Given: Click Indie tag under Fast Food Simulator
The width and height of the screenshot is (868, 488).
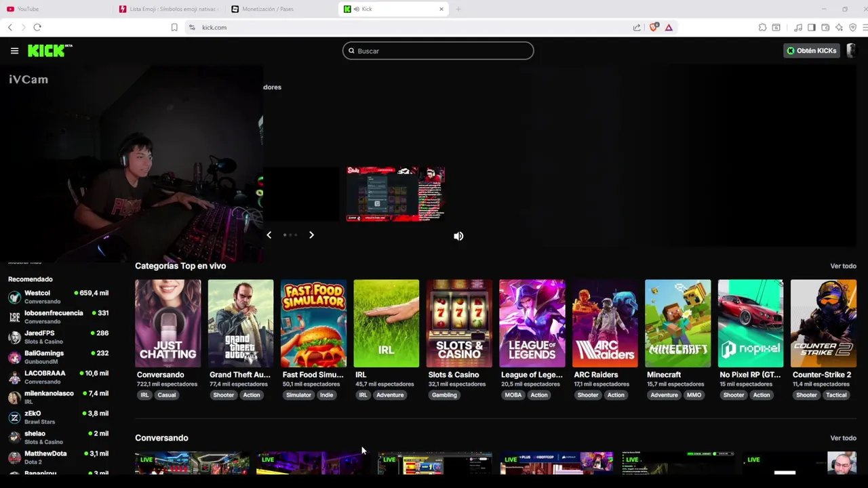Looking at the screenshot, I should (x=327, y=395).
